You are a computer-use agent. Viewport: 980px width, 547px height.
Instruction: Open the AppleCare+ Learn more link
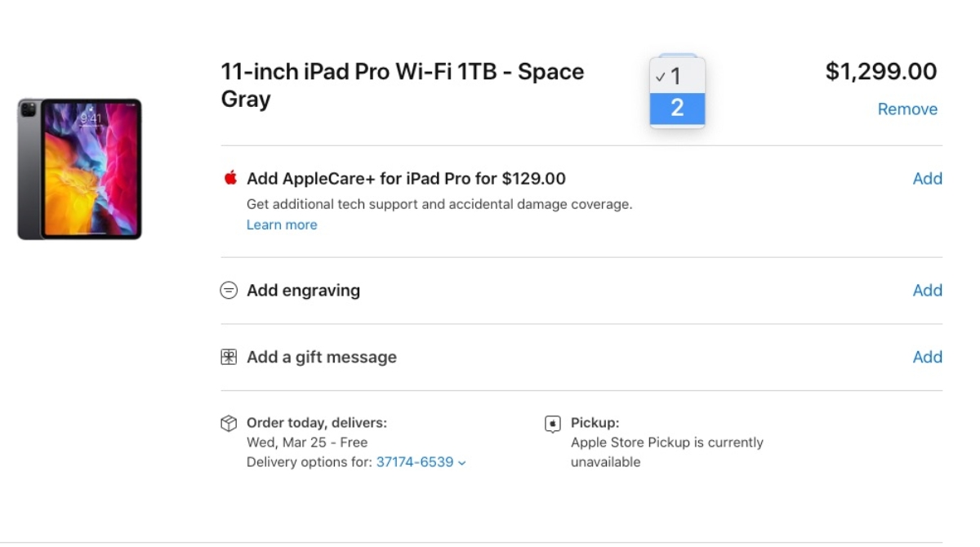[282, 225]
